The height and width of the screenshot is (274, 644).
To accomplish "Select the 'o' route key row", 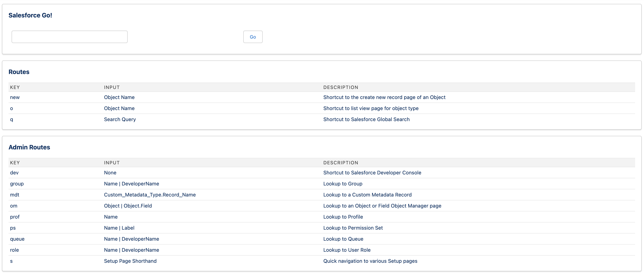I will point(11,108).
